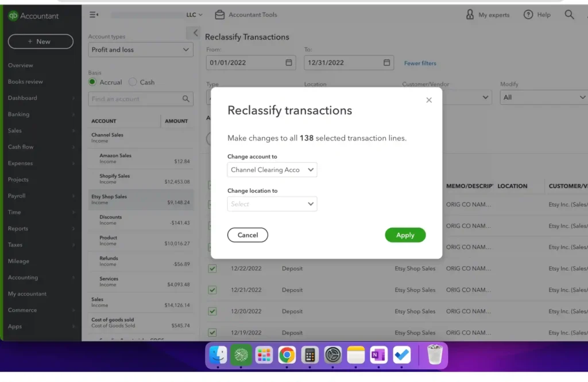Open Commerce in the sidebar
The height and width of the screenshot is (382, 588).
click(x=22, y=310)
